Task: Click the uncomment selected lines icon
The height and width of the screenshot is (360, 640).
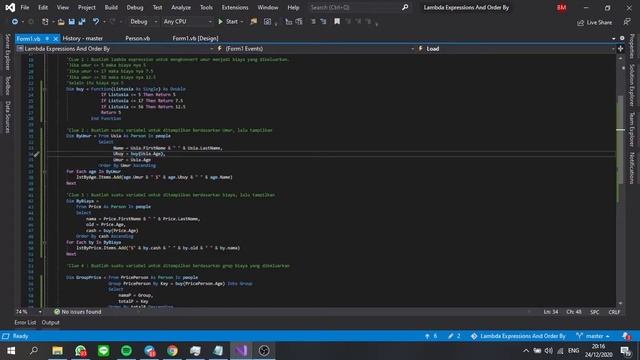Action: (323, 22)
